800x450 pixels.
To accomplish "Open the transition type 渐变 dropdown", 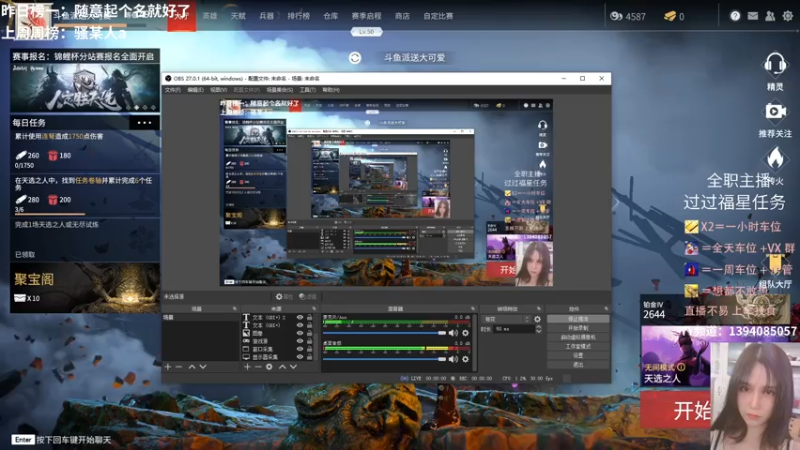I will coord(507,319).
